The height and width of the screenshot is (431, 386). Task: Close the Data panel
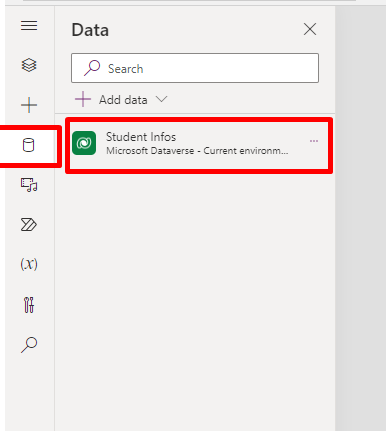[x=310, y=29]
